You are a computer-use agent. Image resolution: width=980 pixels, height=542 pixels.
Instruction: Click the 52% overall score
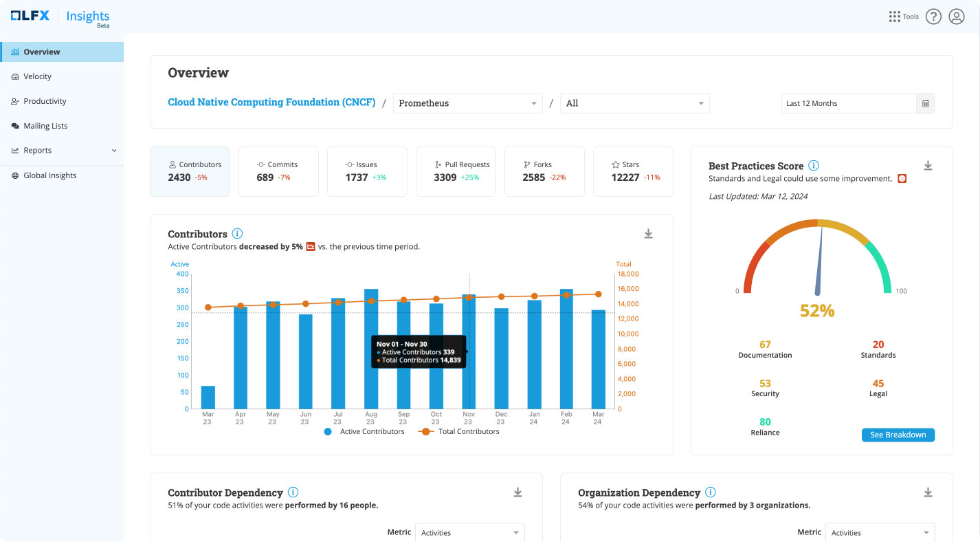(817, 311)
